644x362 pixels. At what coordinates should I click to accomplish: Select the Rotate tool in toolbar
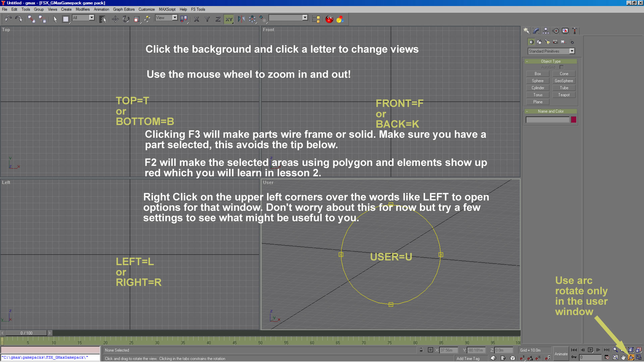tap(126, 19)
